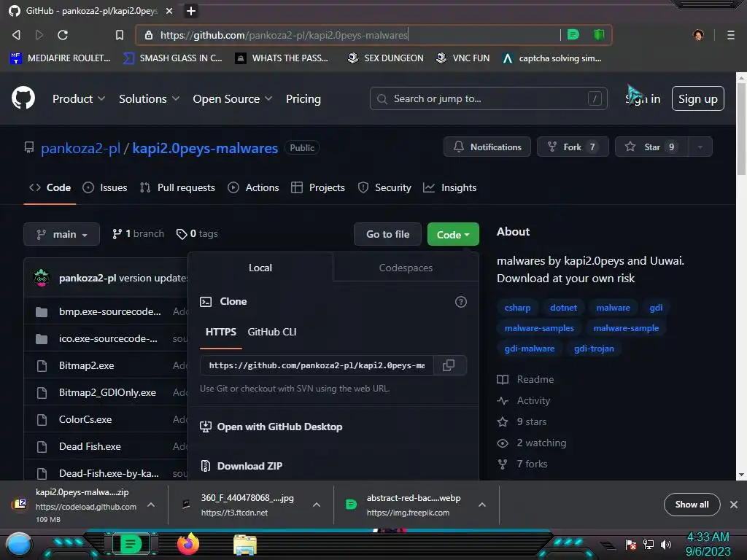Select the HTTPS clone URL field

[317, 365]
